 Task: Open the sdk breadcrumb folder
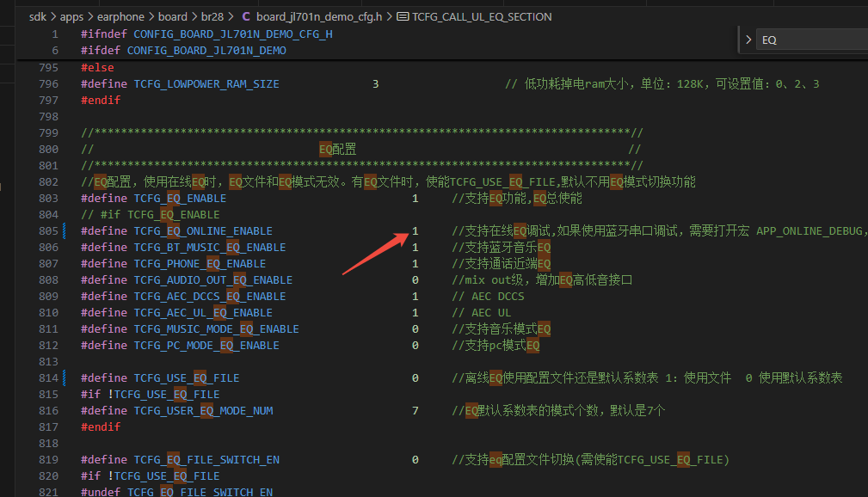[38, 16]
